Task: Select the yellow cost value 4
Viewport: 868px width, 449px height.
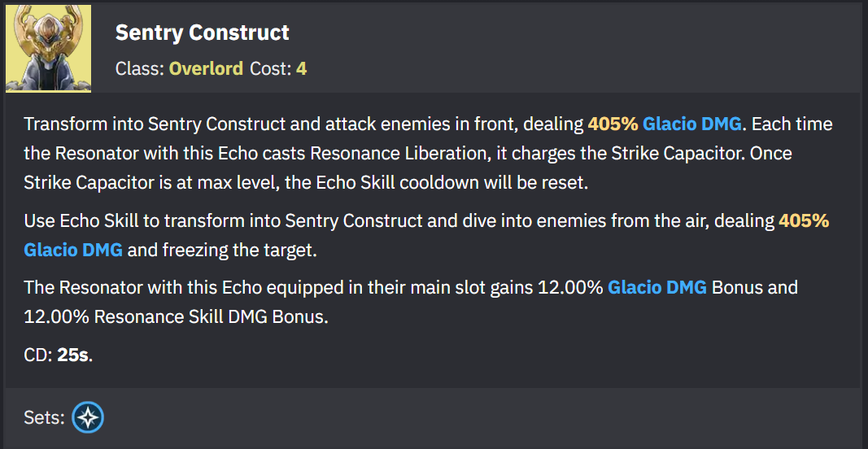Action: click(x=301, y=68)
